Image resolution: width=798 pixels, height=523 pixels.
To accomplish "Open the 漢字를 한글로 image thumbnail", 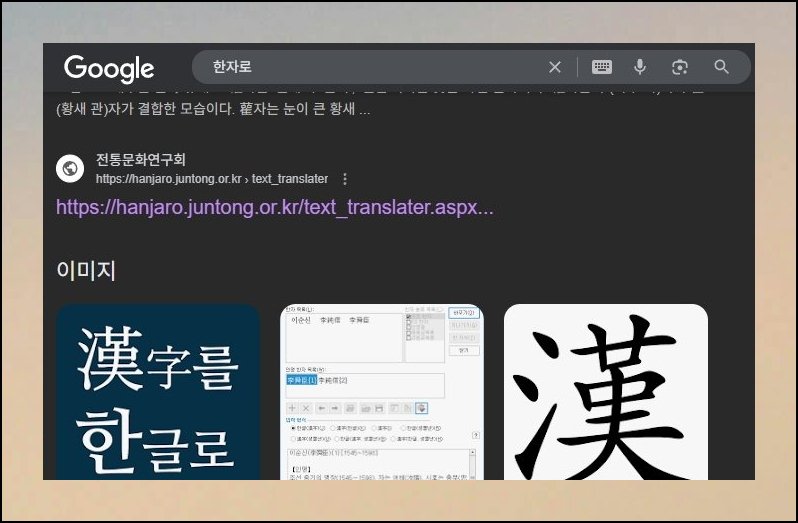I will point(158,392).
